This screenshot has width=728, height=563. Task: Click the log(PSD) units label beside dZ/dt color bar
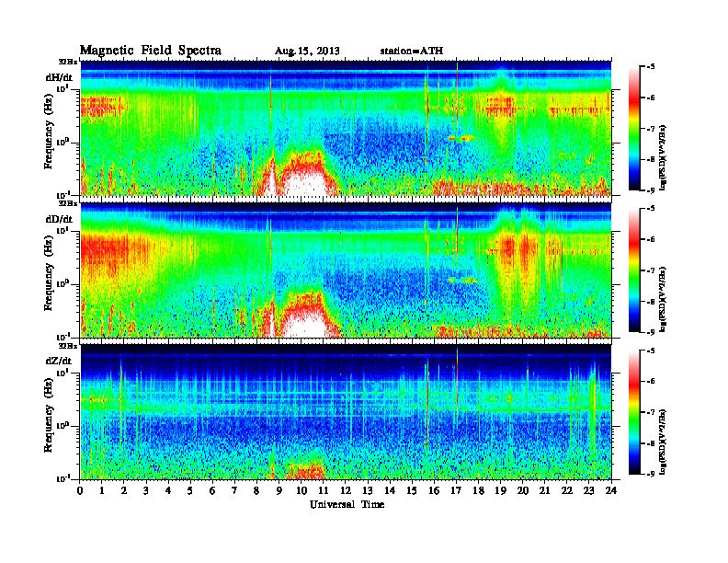coord(663,442)
